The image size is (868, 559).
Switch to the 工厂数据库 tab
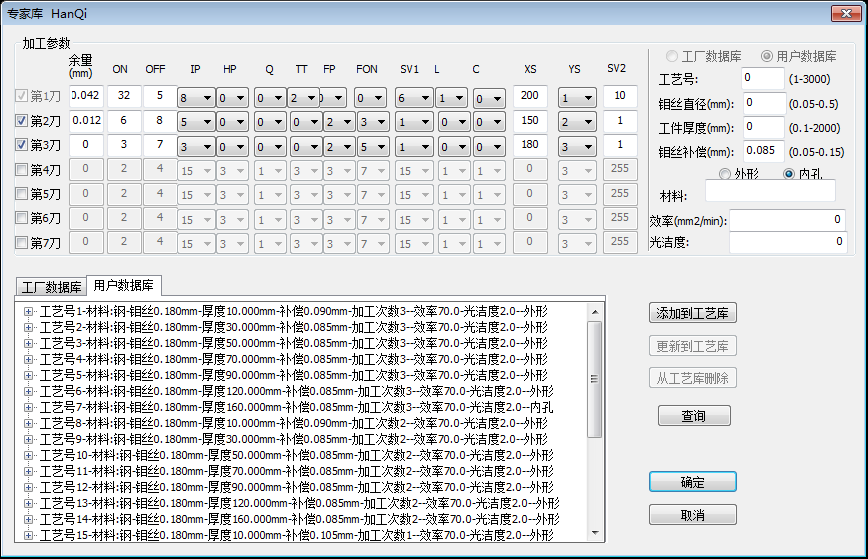[x=51, y=288]
